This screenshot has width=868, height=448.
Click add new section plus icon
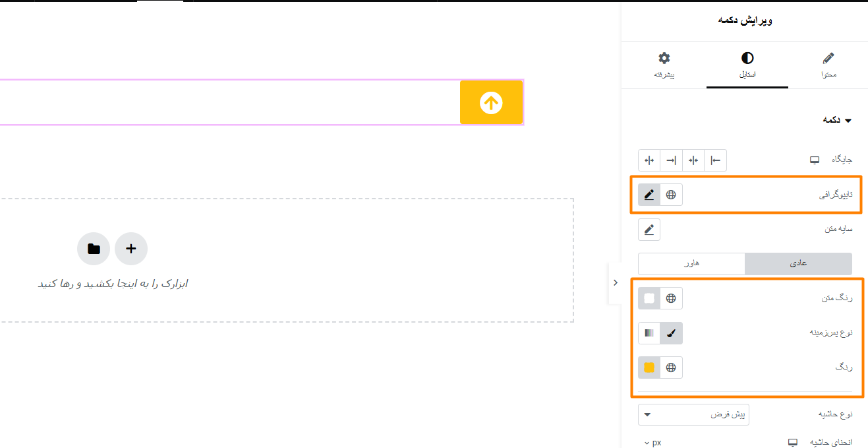(131, 249)
